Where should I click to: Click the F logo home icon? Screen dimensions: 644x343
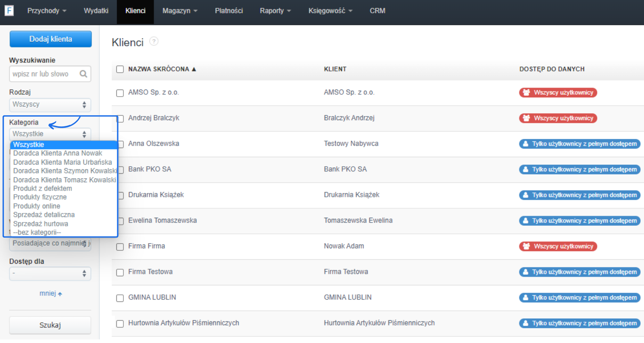point(9,11)
